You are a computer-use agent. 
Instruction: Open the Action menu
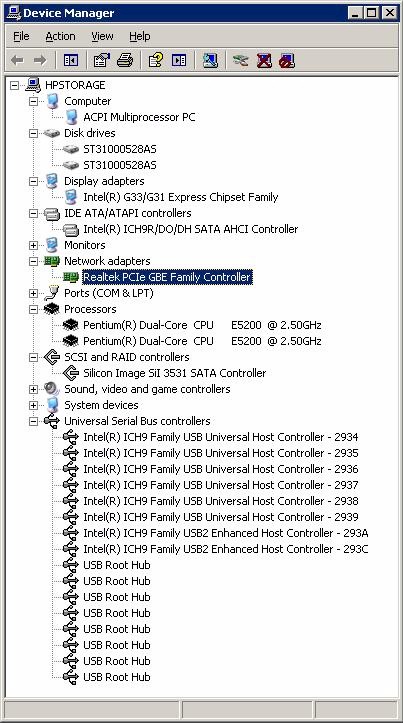[x=60, y=36]
